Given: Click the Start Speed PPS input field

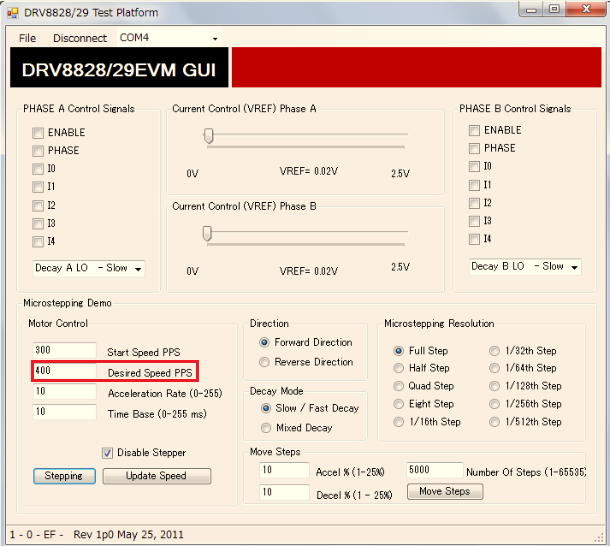Looking at the screenshot, I should coord(65,350).
